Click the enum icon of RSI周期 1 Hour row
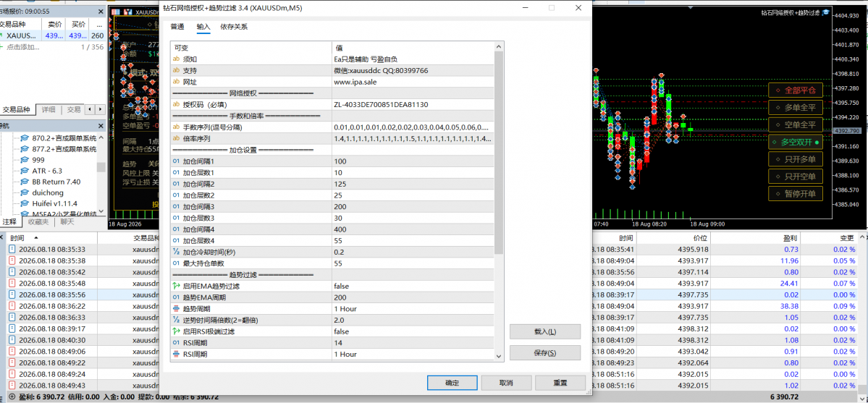Image resolution: width=868 pixels, height=403 pixels. tap(177, 355)
